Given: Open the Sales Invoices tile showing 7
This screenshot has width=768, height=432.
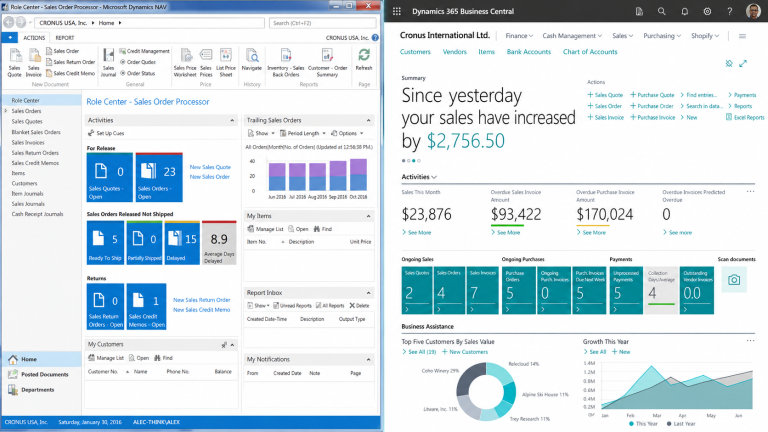Looking at the screenshot, I should click(482, 290).
